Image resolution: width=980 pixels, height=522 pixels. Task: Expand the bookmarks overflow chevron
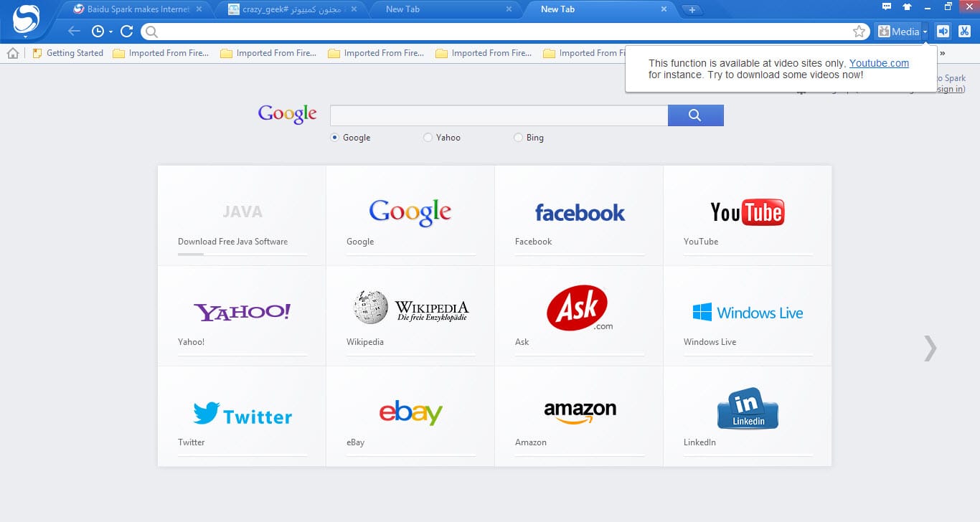click(942, 53)
